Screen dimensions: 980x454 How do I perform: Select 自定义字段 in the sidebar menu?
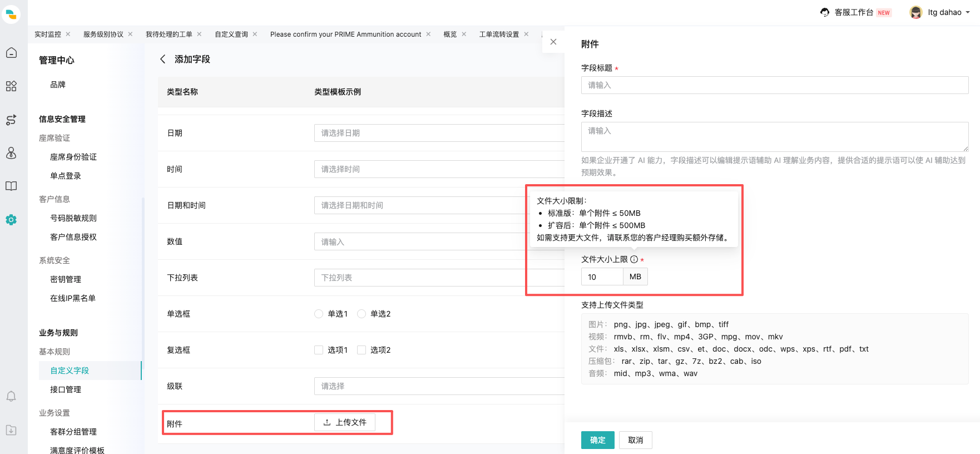click(70, 371)
